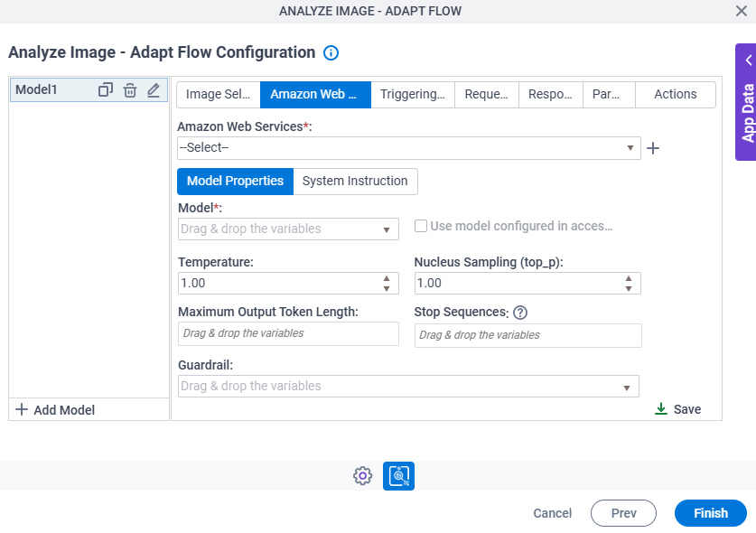This screenshot has width=756, height=533.
Task: Switch to the Image Selection tab
Action: (x=219, y=95)
